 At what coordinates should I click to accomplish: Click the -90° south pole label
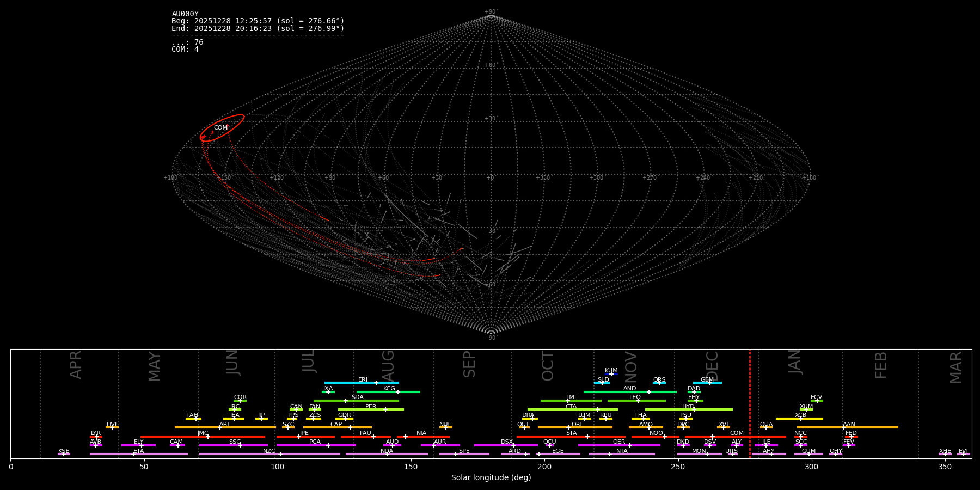(x=491, y=338)
